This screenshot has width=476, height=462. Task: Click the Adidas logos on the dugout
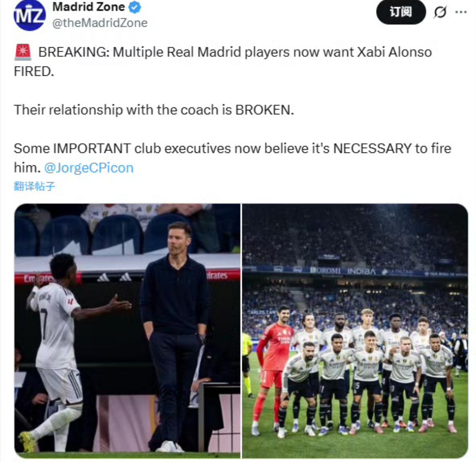point(114,277)
